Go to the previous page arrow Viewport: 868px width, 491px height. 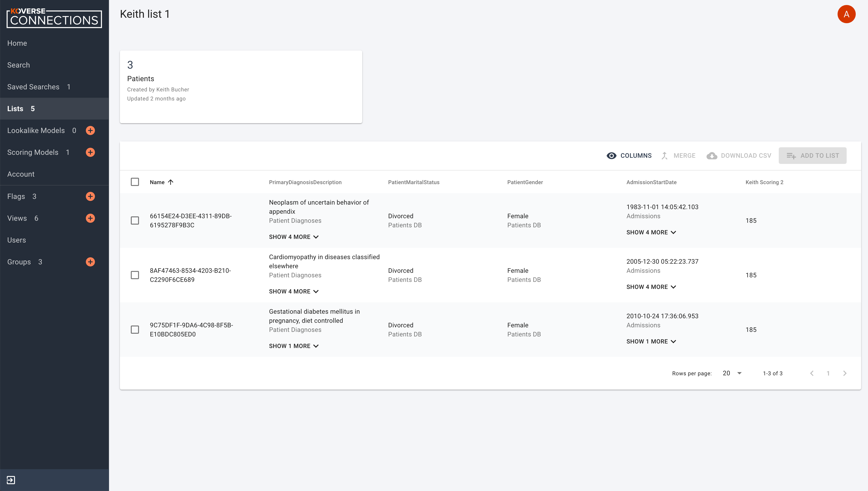tap(812, 373)
